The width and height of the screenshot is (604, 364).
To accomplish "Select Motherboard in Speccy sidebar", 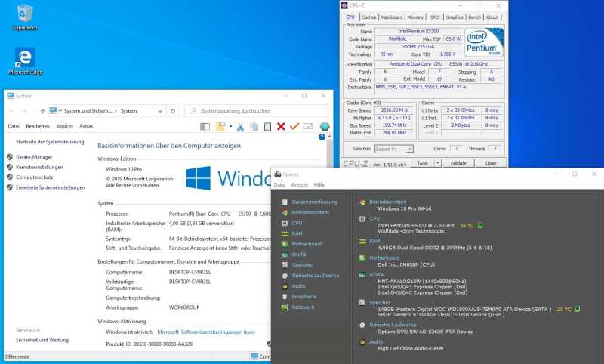I will tap(307, 244).
